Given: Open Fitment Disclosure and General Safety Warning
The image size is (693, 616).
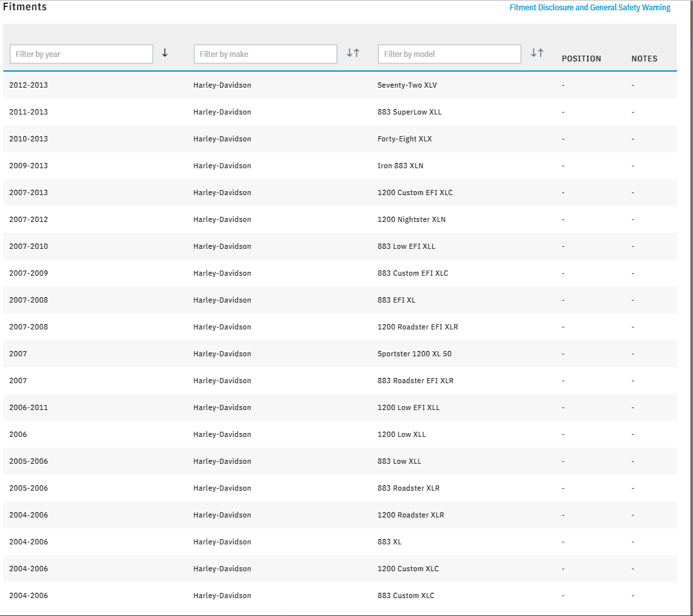Looking at the screenshot, I should [589, 8].
